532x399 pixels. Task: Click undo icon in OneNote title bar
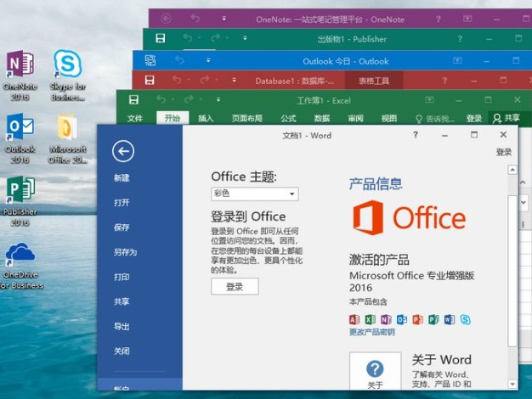tap(195, 18)
